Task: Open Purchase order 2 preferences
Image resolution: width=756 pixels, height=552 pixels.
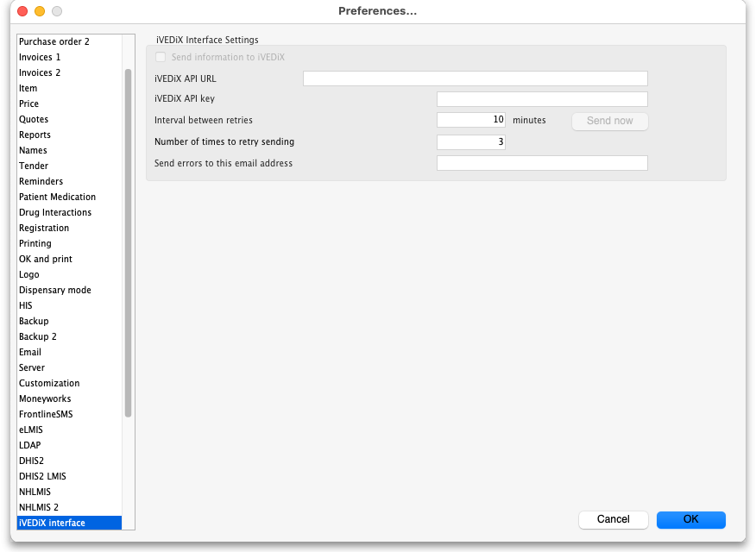Action: [54, 41]
